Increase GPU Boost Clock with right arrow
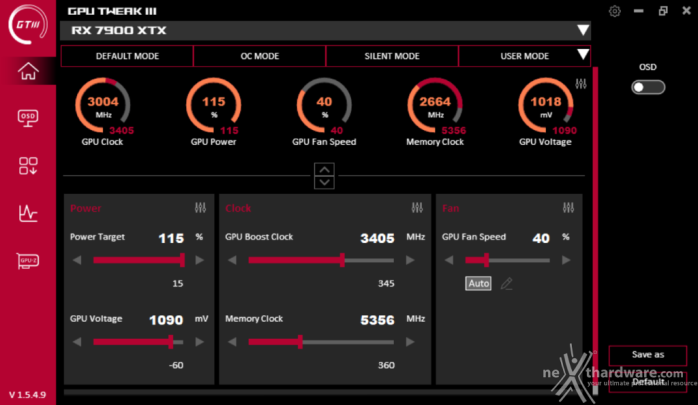The width and height of the screenshot is (698, 405). pyautogui.click(x=410, y=260)
